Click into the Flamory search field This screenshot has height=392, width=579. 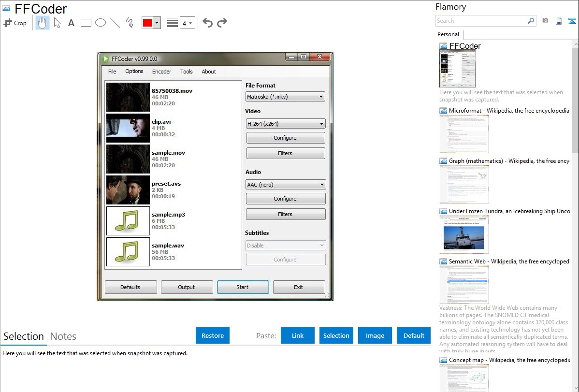point(481,21)
